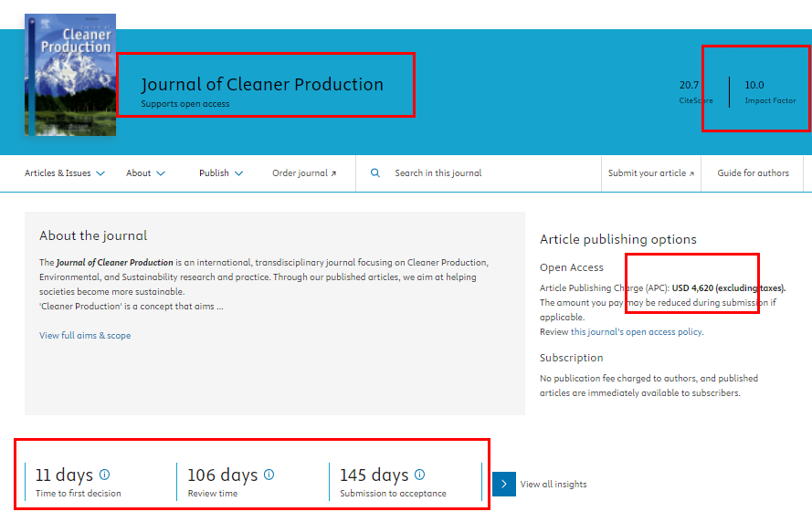Click the search magnifier icon
812x522 pixels.
coord(375,172)
